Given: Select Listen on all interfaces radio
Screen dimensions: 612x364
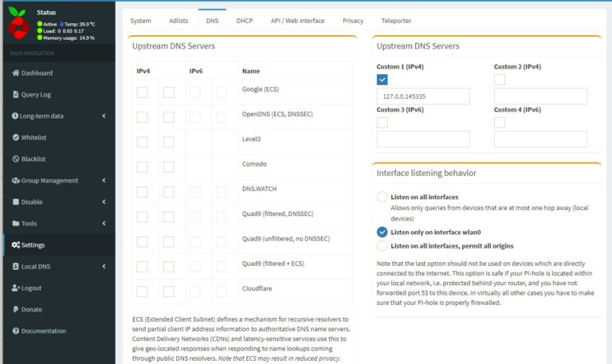Looking at the screenshot, I should (x=382, y=197).
